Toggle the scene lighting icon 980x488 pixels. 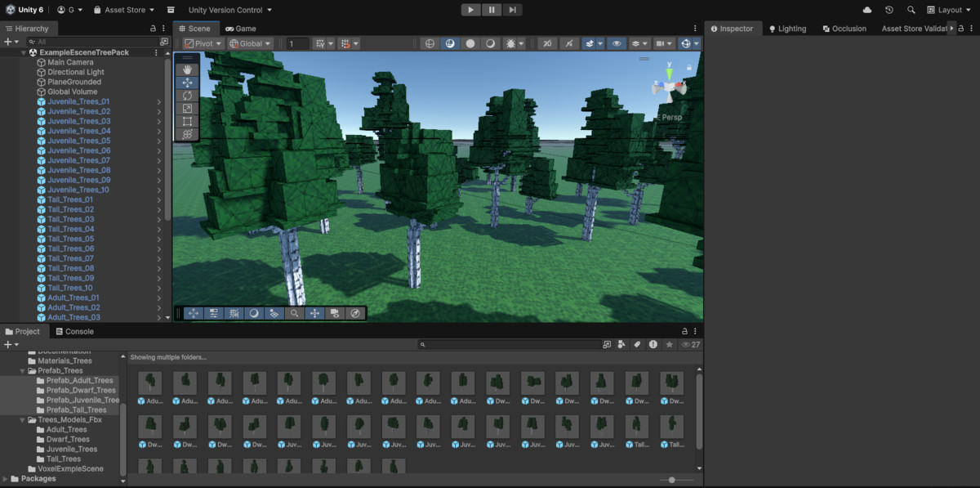pyautogui.click(x=450, y=43)
